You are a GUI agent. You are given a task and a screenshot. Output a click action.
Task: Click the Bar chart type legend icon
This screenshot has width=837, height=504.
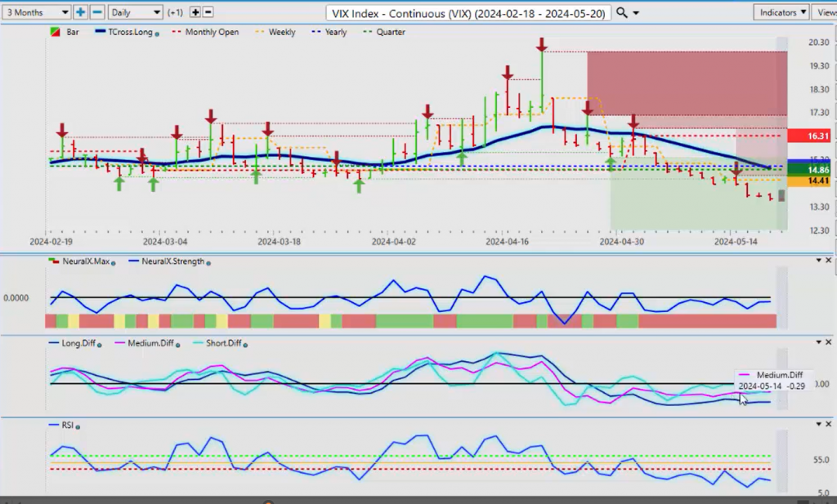coord(55,32)
